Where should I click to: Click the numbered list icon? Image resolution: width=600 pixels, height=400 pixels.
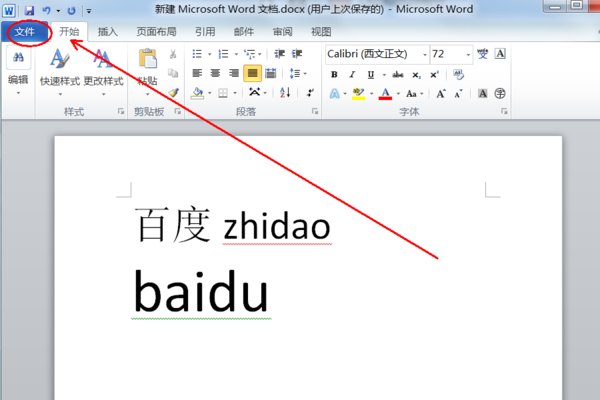pyautogui.click(x=223, y=54)
